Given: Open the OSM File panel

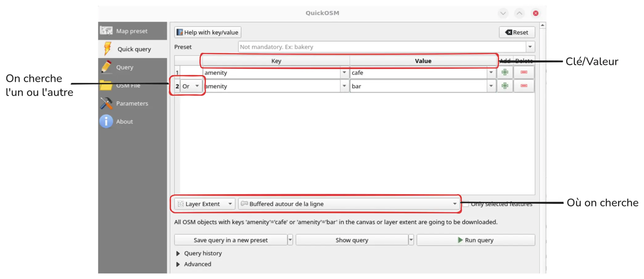Looking at the screenshot, I should click(128, 85).
